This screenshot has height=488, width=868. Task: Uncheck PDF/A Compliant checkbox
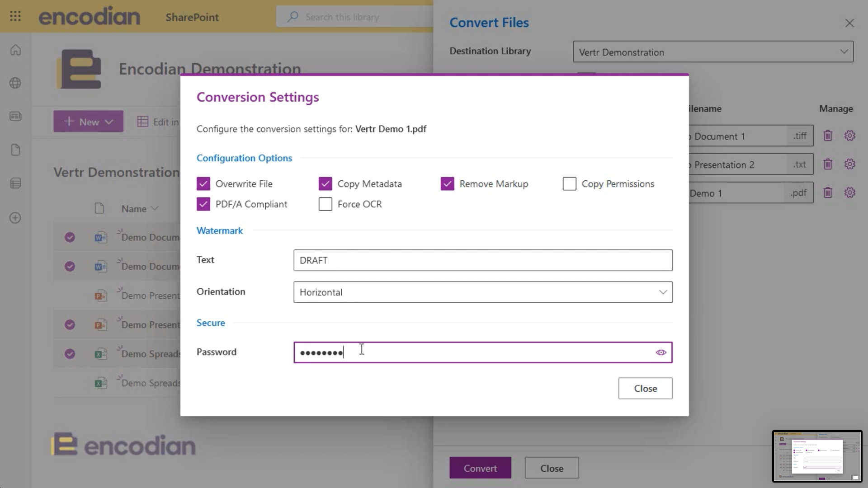pos(203,204)
